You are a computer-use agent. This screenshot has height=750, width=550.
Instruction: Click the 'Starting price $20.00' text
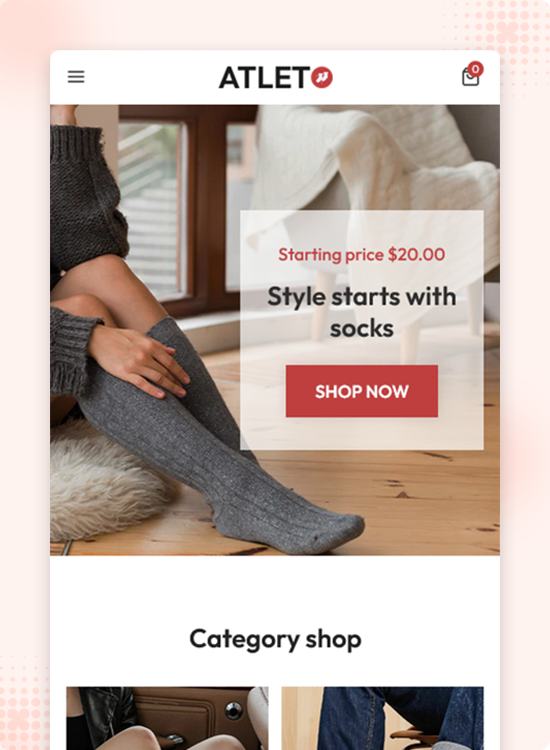pyautogui.click(x=362, y=254)
